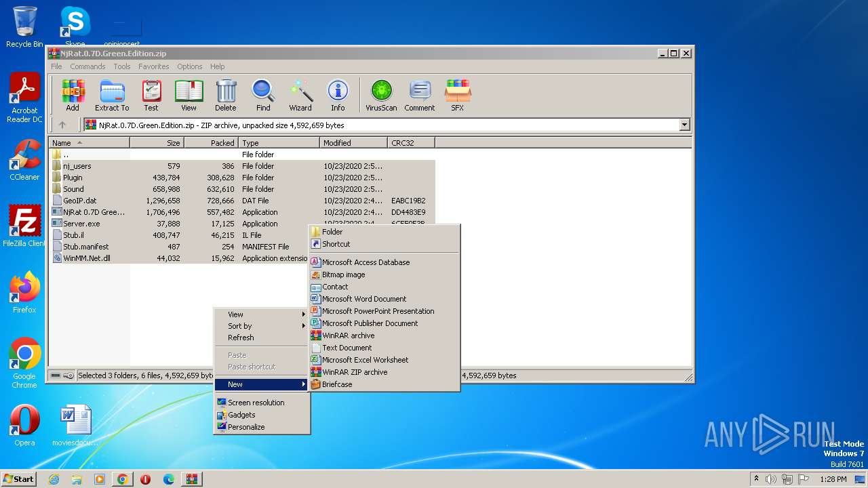The height and width of the screenshot is (488, 868).
Task: Open the CCleaner desktop icon
Action: click(x=24, y=160)
